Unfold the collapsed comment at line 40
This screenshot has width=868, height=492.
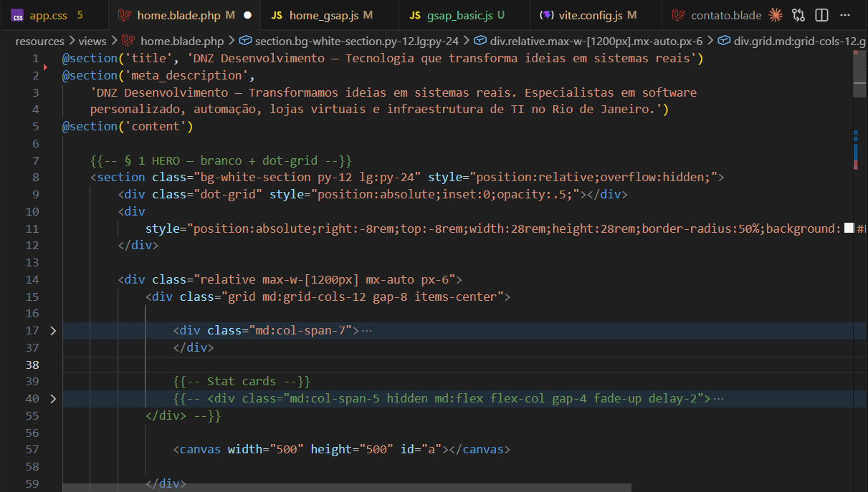pyautogui.click(x=52, y=399)
